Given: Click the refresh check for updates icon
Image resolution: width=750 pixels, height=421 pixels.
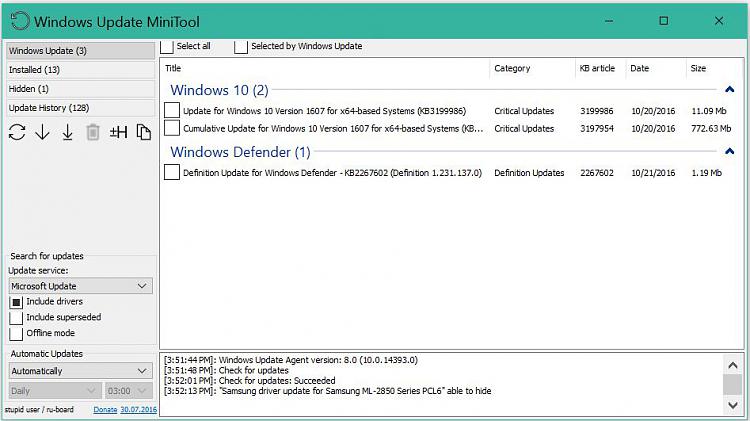Looking at the screenshot, I should point(17,132).
